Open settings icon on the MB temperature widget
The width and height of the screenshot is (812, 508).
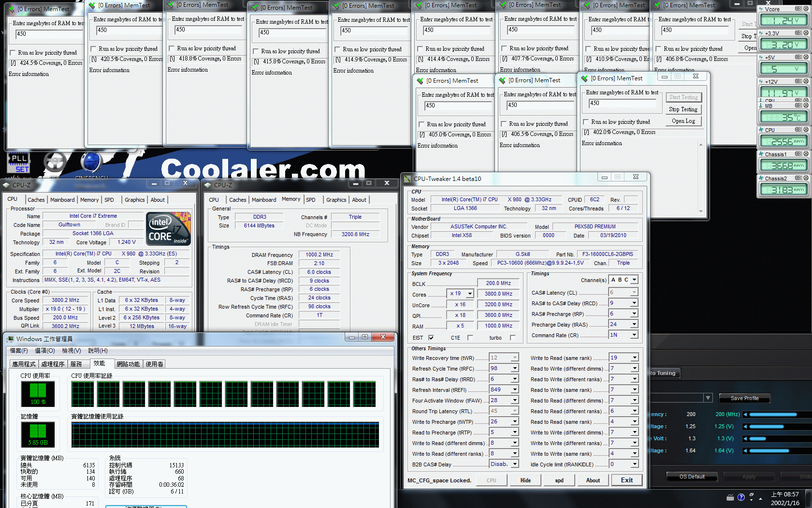click(798, 105)
